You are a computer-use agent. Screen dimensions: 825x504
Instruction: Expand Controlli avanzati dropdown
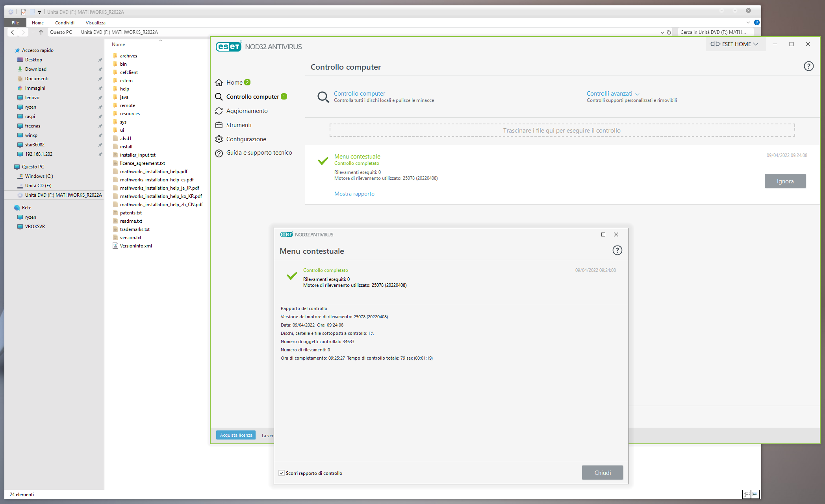tap(613, 94)
